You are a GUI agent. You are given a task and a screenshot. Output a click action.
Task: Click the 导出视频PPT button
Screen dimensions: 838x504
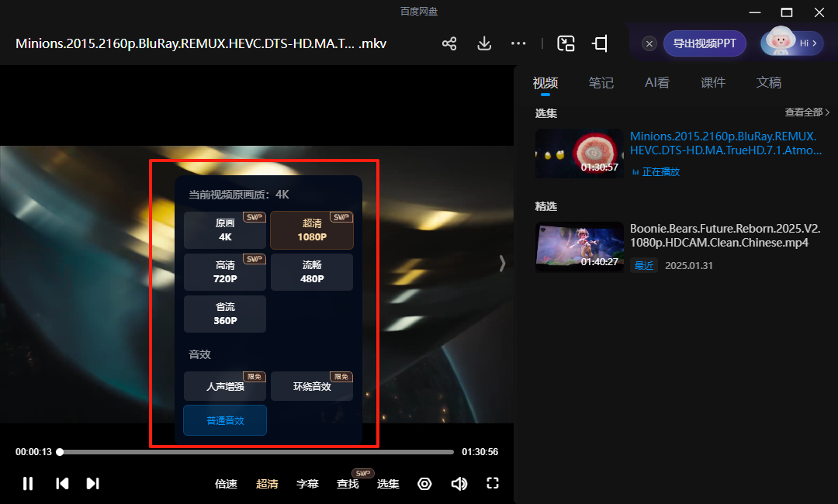coord(705,43)
